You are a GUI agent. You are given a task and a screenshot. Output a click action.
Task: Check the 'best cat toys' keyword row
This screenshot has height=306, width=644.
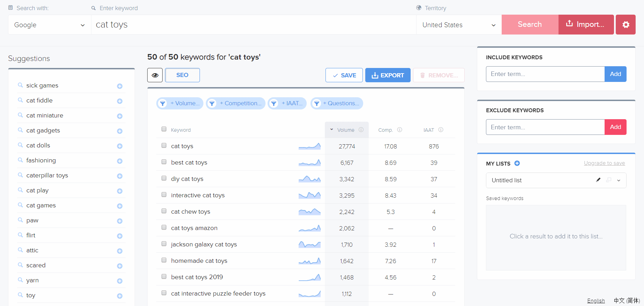coord(164,162)
